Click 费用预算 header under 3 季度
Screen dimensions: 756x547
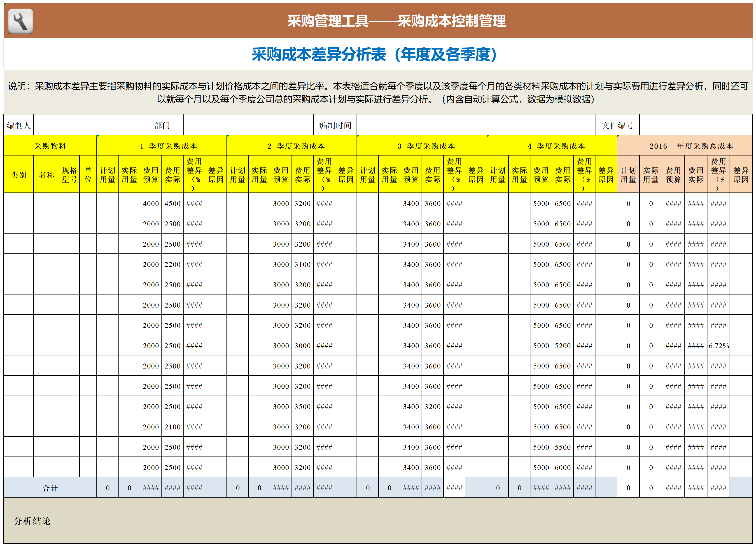pyautogui.click(x=411, y=174)
